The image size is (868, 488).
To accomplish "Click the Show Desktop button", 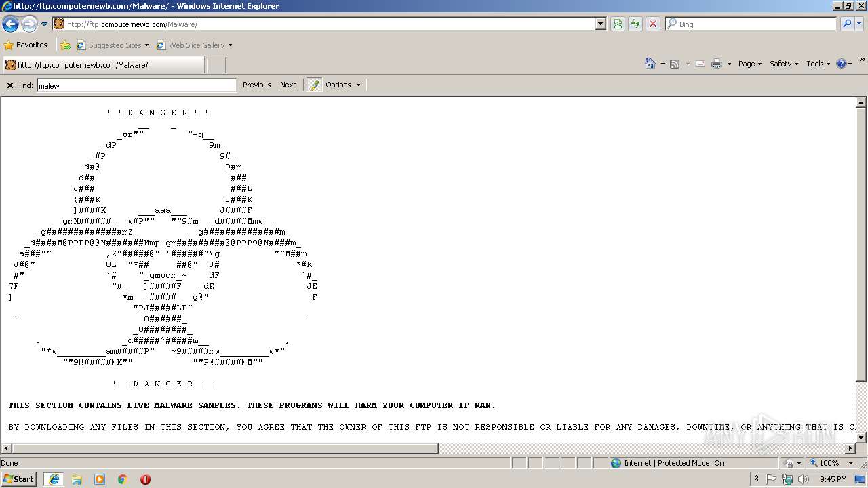I will (x=861, y=479).
